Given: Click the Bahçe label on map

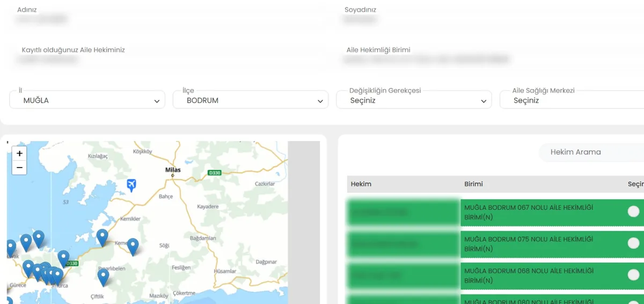Looking at the screenshot, I should pos(166,197).
